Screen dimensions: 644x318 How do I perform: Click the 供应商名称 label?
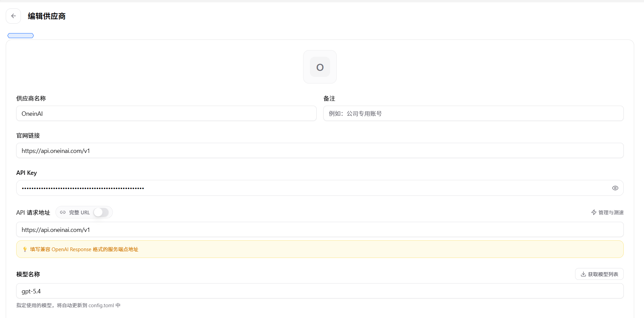point(31,99)
